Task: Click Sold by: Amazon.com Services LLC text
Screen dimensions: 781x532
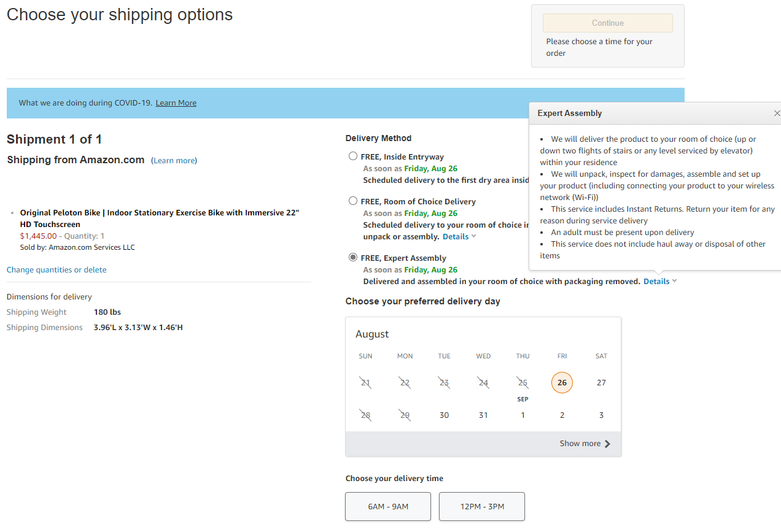Action: (x=77, y=247)
